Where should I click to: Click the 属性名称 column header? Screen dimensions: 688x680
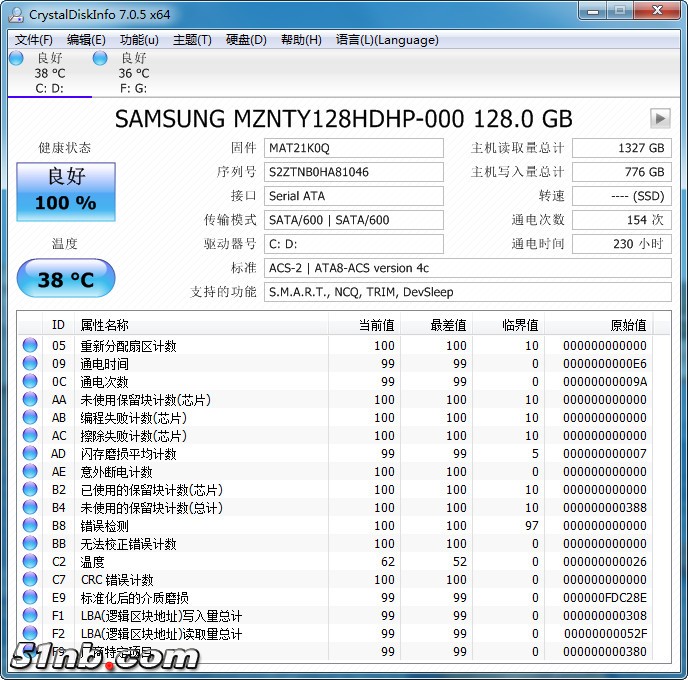tap(105, 325)
